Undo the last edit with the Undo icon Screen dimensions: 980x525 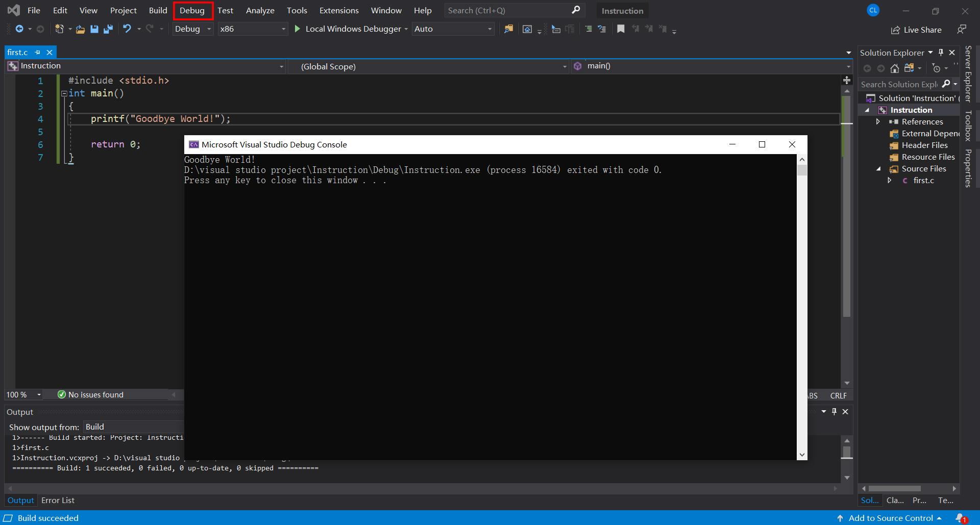click(127, 29)
